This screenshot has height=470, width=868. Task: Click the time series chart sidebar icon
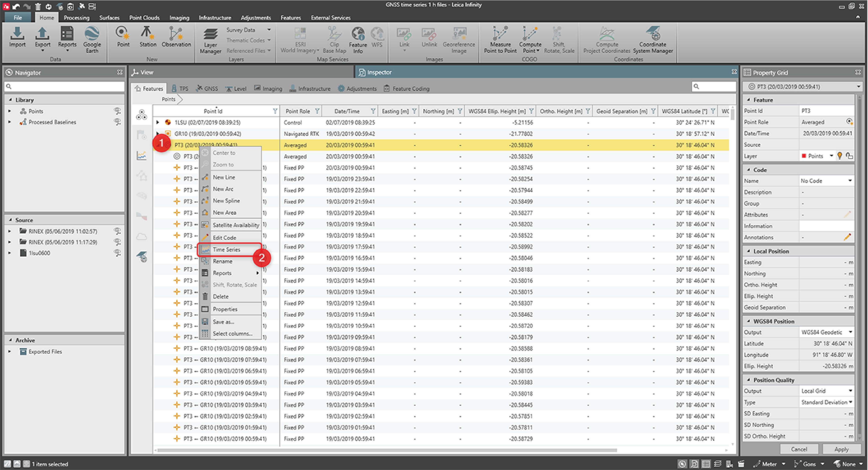click(x=142, y=155)
